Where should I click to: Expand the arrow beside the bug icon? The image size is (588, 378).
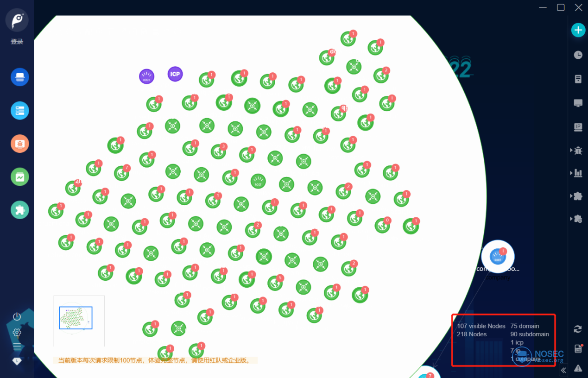(x=571, y=150)
